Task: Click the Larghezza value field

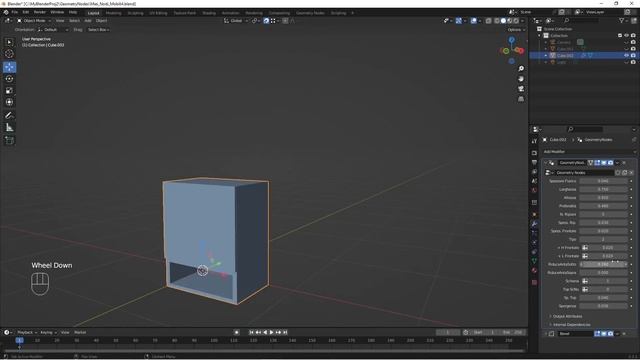Action: [x=603, y=189]
